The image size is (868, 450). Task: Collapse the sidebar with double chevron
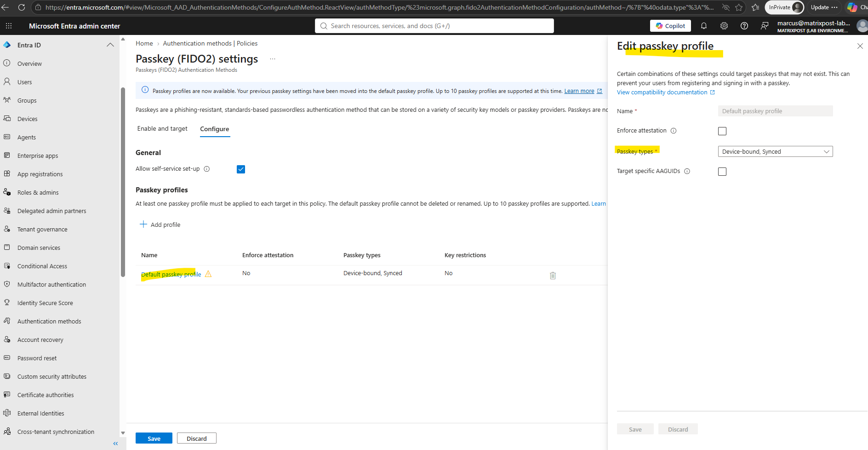coord(115,444)
